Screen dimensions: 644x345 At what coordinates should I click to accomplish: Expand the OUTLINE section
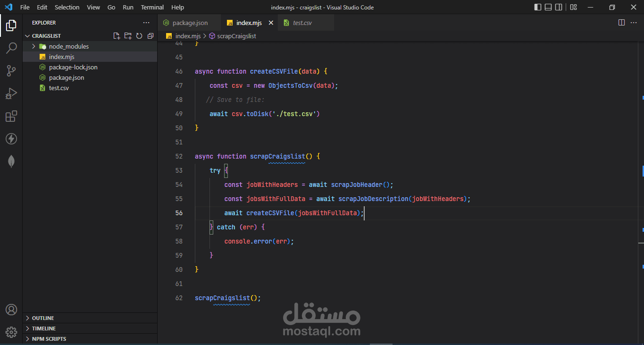click(x=27, y=318)
